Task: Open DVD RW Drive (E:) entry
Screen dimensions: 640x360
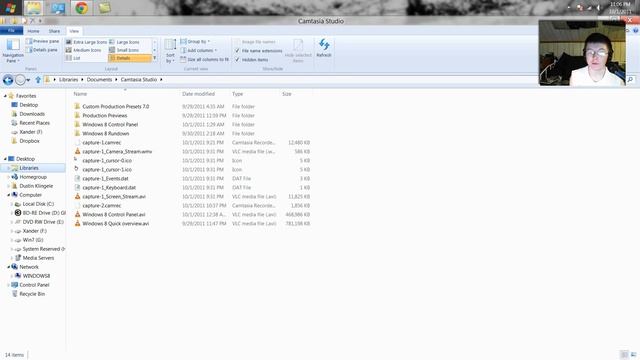Action: [43, 222]
